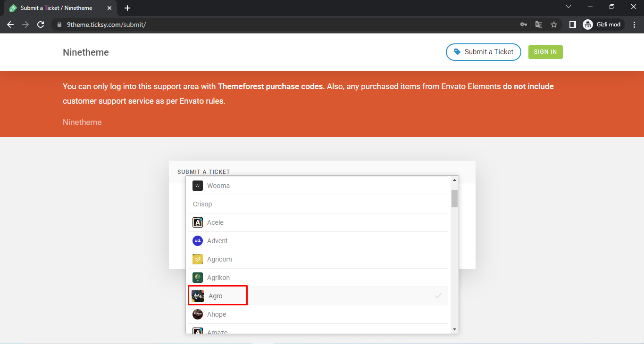644x344 pixels.
Task: Select Agro from the dropdown list
Action: (x=215, y=296)
